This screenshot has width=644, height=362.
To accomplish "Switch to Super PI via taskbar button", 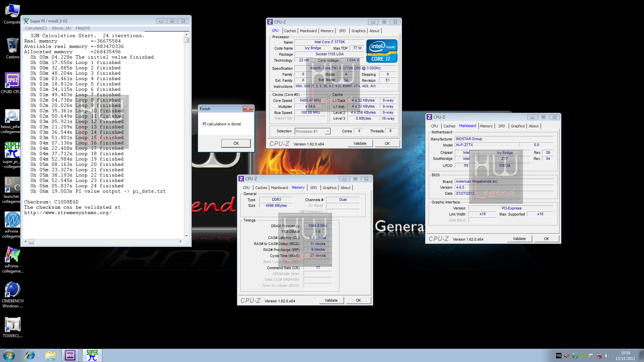I will (x=92, y=355).
